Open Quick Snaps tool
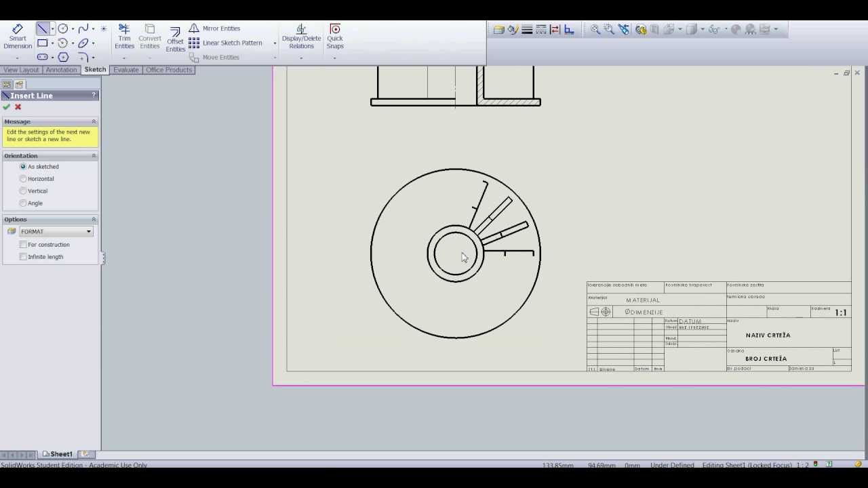The image size is (868, 488). click(335, 37)
